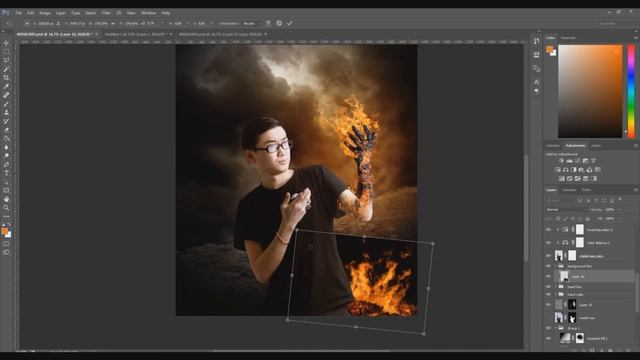The height and width of the screenshot is (360, 640).
Task: Pick a shade in the Color panel field
Action: coord(590,91)
